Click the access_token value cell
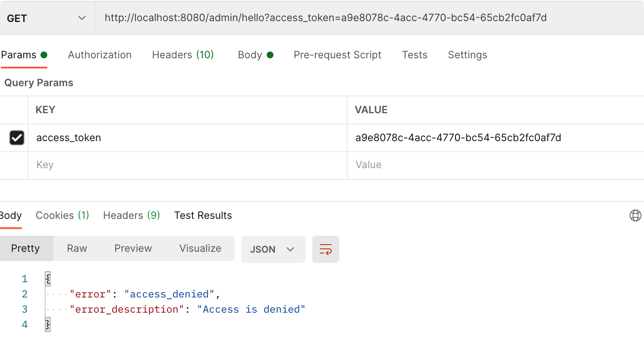The height and width of the screenshot is (338, 644). click(458, 138)
